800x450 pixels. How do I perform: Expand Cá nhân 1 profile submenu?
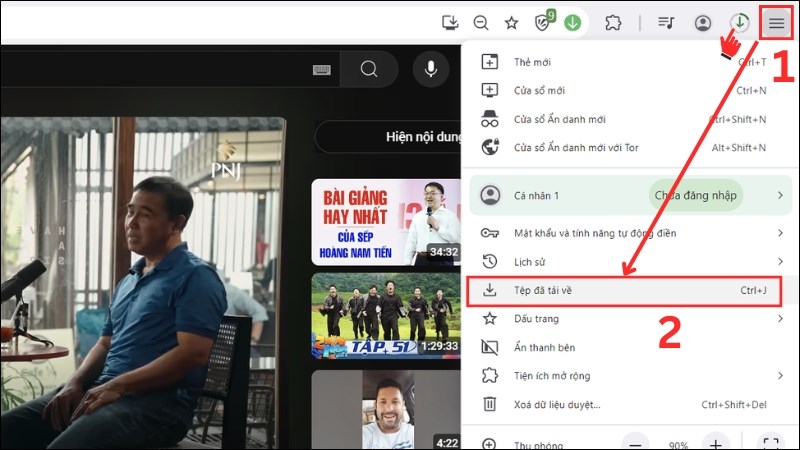coord(631,195)
